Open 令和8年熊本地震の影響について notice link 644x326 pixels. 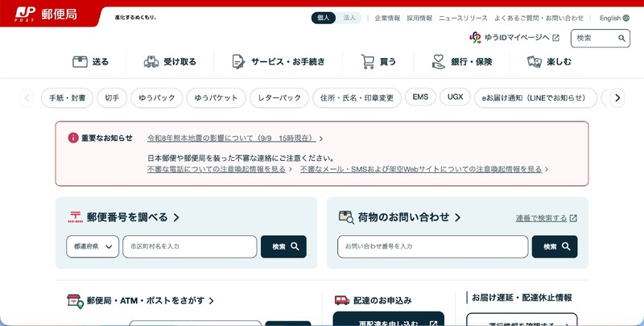232,138
